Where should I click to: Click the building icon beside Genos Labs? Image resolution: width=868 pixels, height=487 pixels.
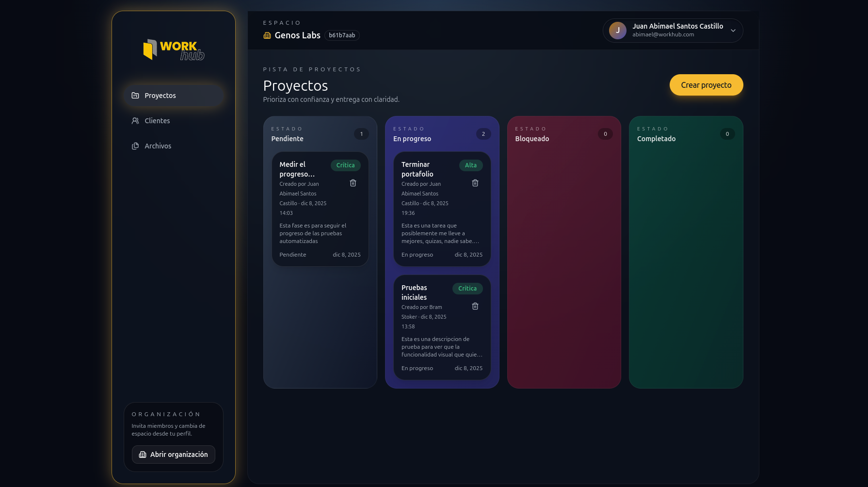coord(267,35)
